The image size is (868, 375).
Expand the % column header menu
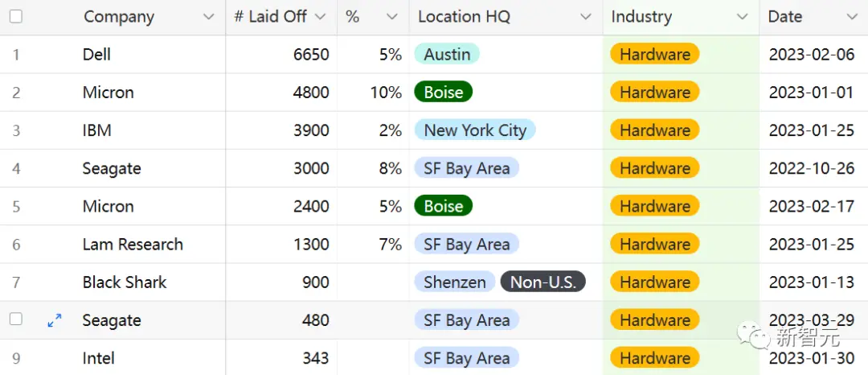point(392,17)
